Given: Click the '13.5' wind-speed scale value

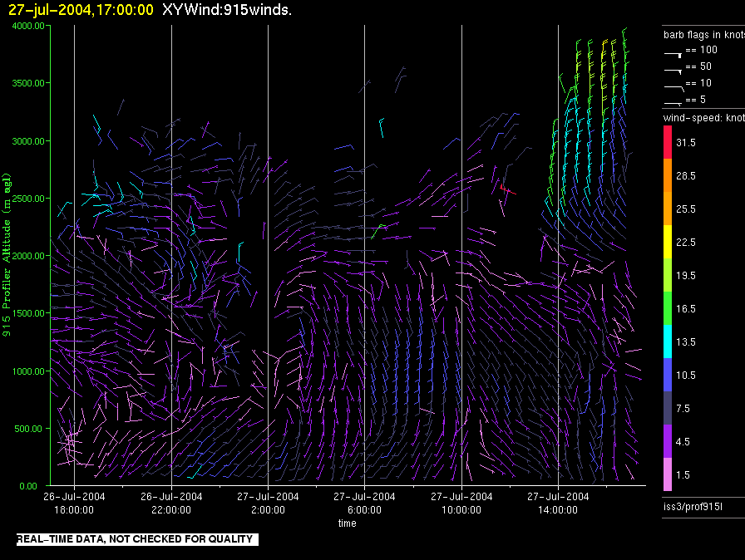Looking at the screenshot, I should coord(686,342).
